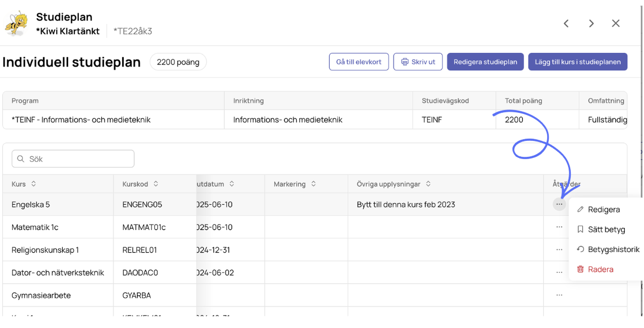
Task: Click course code MATMAT01c
Action: 144,227
